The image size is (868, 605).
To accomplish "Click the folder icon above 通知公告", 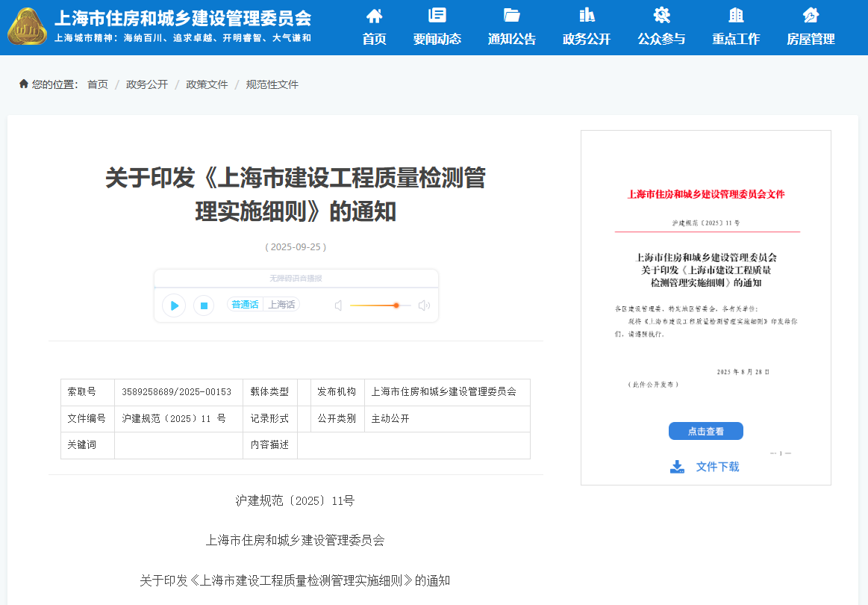I will (511, 16).
